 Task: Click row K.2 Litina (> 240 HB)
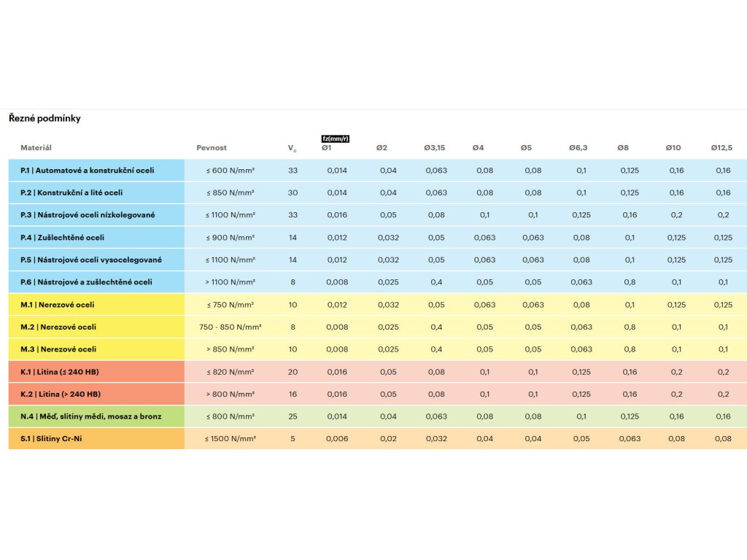[378, 394]
